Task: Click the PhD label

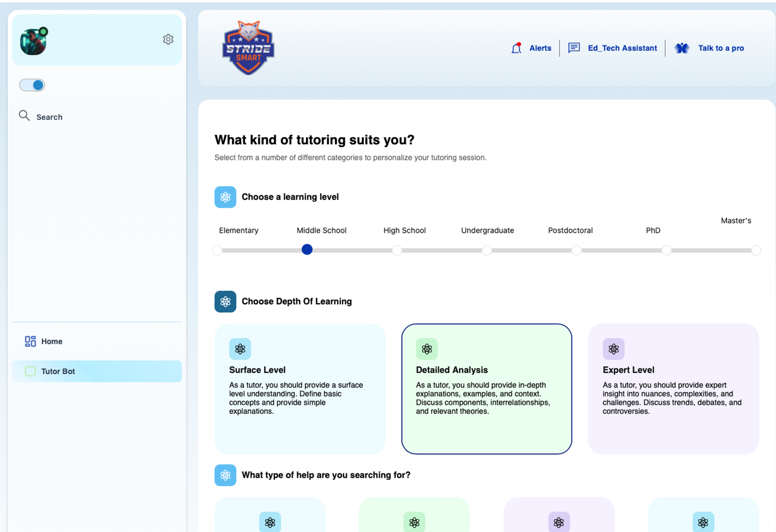Action: coord(653,230)
